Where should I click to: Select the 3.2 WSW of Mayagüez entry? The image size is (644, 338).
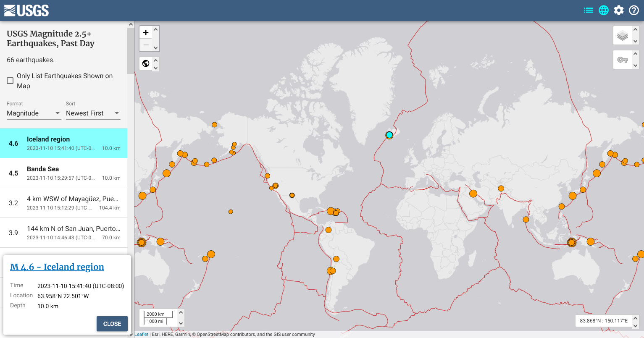click(63, 203)
